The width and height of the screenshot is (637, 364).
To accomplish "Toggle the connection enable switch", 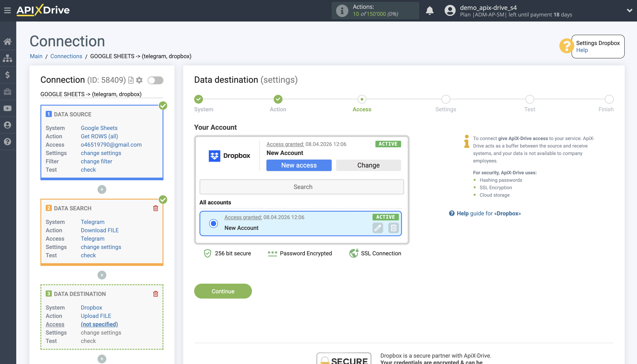I will 155,80.
